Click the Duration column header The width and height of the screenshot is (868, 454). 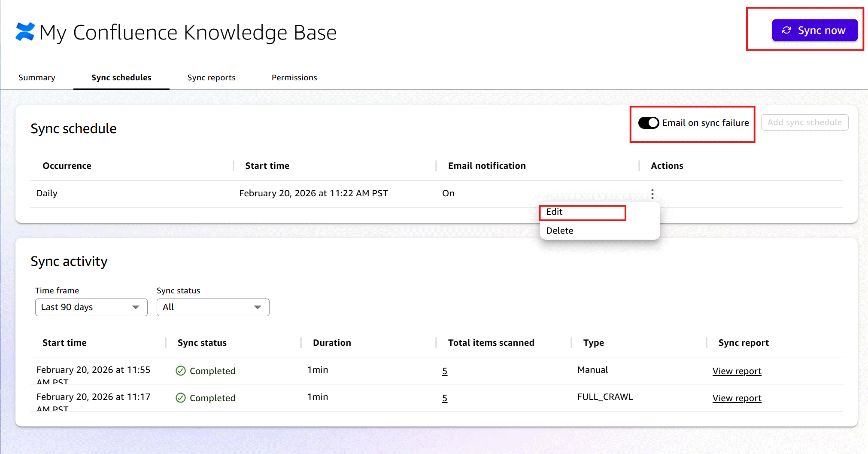[x=332, y=343]
